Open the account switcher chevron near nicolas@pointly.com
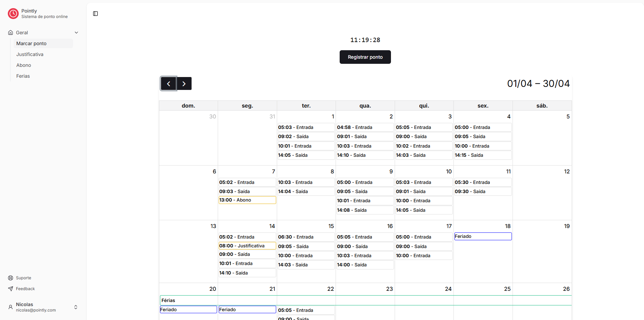The image size is (644, 320). tap(76, 307)
